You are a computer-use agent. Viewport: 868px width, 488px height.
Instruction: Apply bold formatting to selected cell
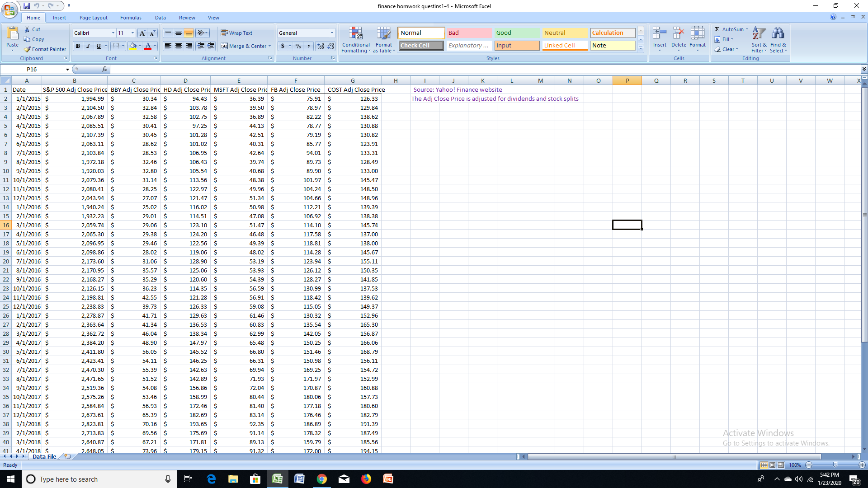[78, 46]
